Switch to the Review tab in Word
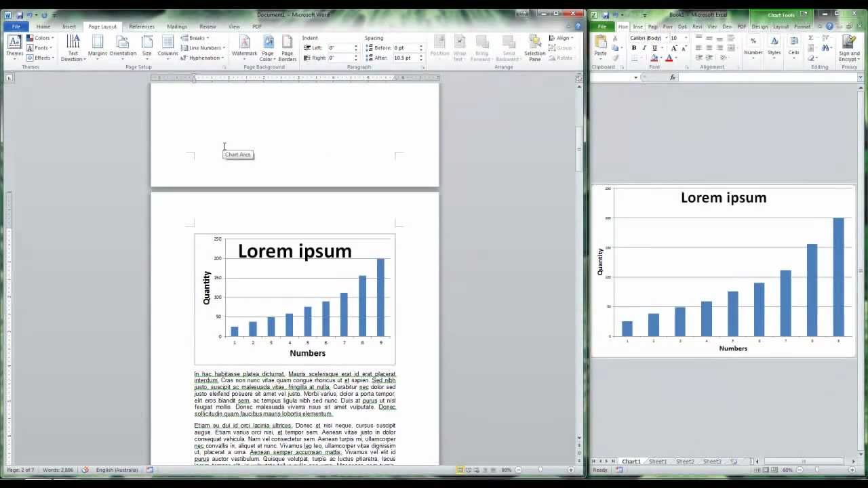Screen dimensions: 868x488 [208, 26]
